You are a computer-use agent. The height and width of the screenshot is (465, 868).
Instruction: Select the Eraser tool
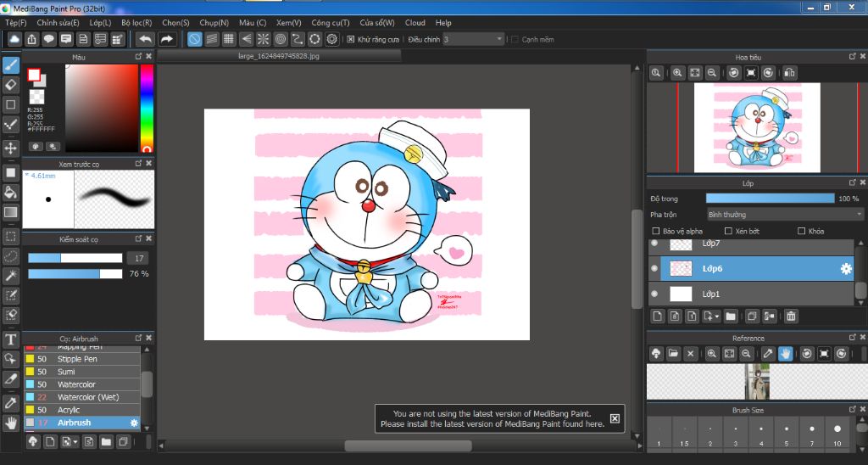click(x=10, y=85)
